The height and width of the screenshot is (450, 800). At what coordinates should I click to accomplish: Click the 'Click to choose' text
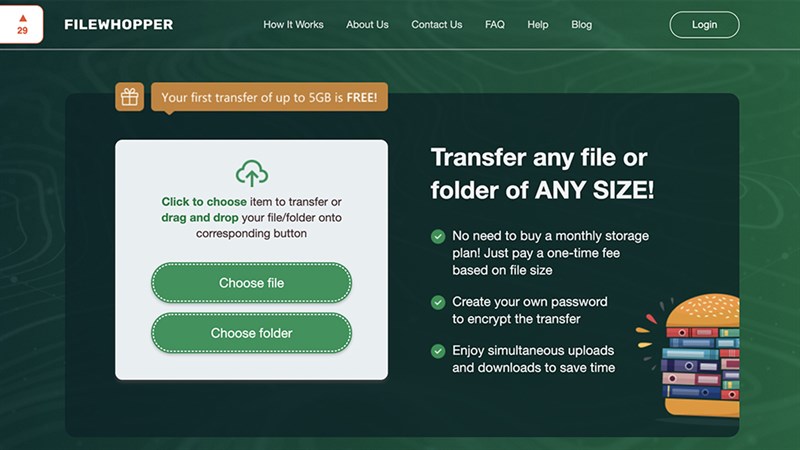click(204, 202)
